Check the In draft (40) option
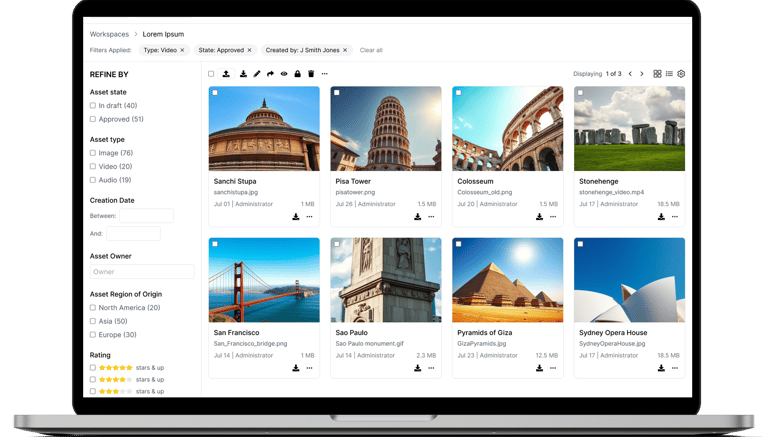This screenshot has height=437, width=768. pos(93,105)
